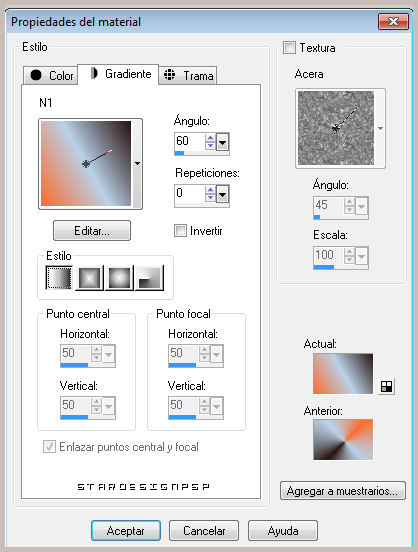Toggle Enlazar puntos central y focal checkbox

[x=49, y=447]
